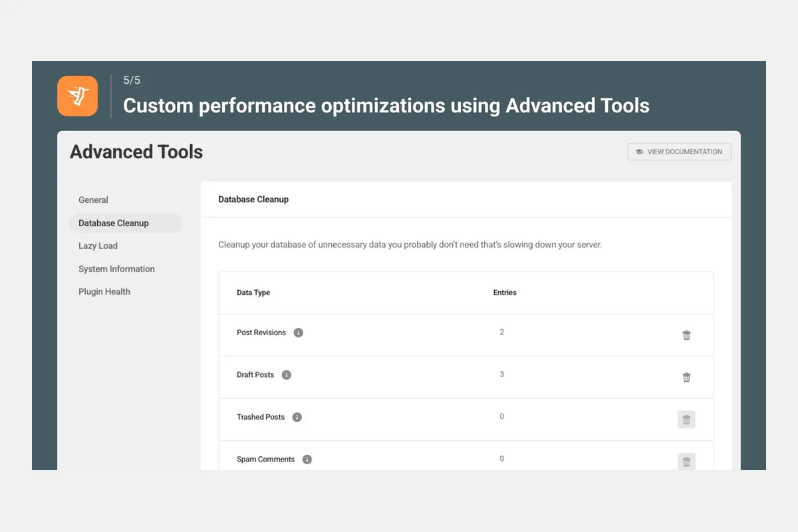Image resolution: width=798 pixels, height=532 pixels.
Task: Click the Post Revisions row label
Action: 261,332
